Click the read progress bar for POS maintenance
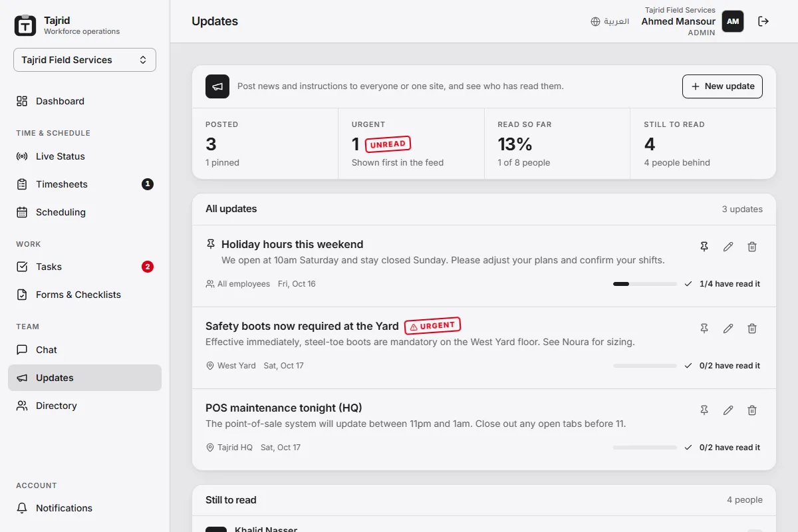Viewport: 798px width, 532px height. (645, 448)
